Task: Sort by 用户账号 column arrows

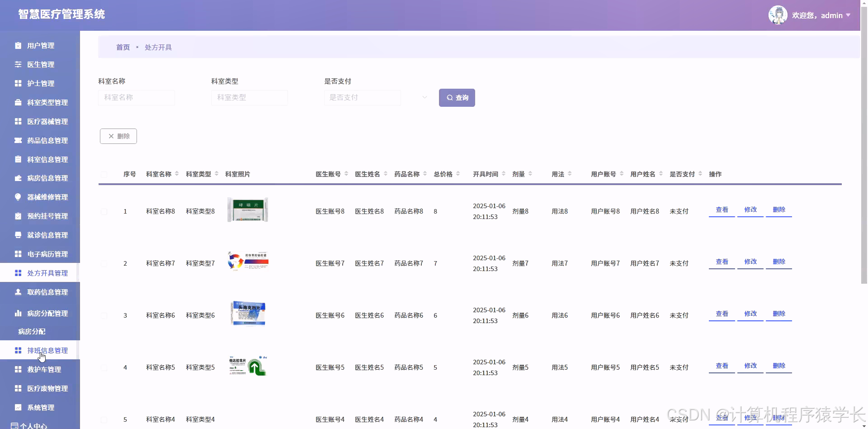Action: coord(622,174)
